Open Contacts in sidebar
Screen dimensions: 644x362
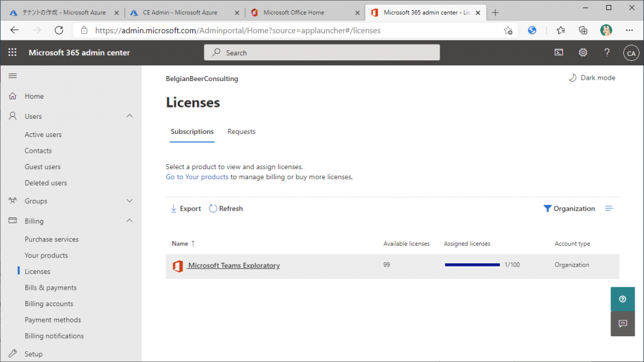click(38, 151)
